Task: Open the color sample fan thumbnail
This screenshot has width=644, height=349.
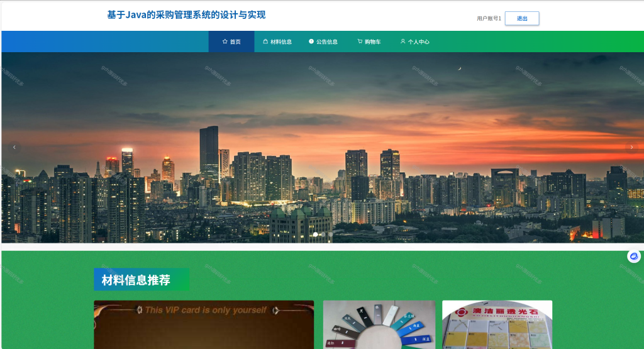Action: [379, 324]
